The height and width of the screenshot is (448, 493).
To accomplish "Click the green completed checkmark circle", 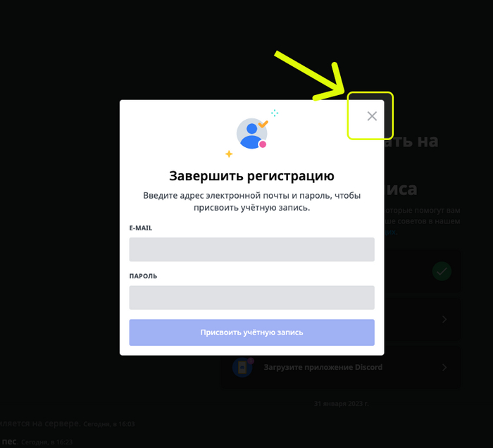I will (442, 271).
